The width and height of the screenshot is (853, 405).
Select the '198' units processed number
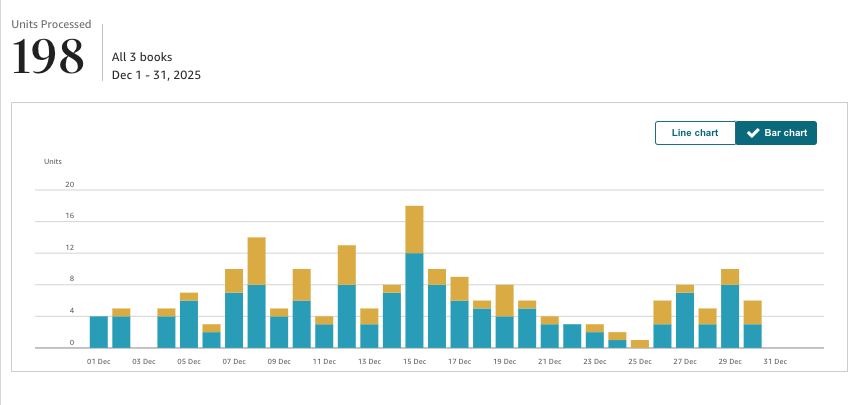[48, 57]
